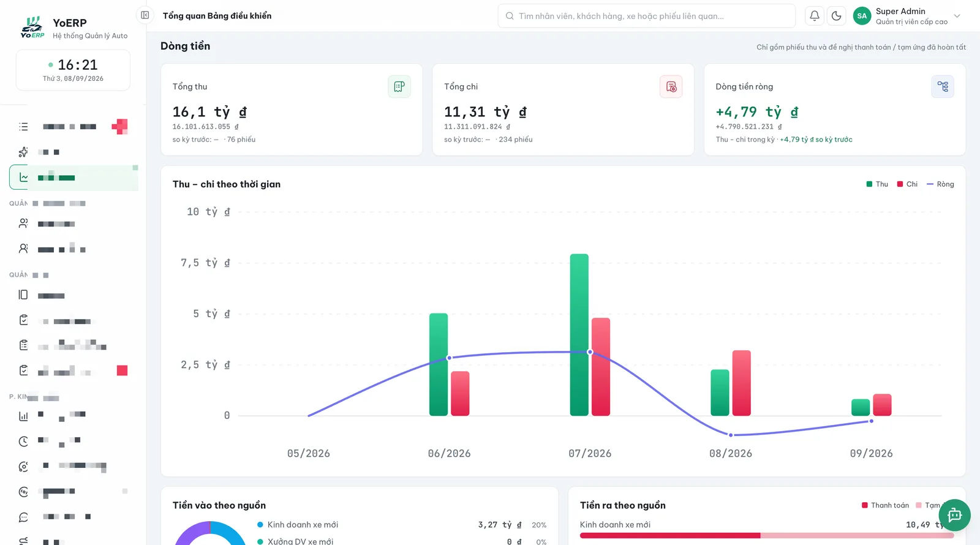Viewport: 980px width, 545px height.
Task: Expand the Super Admin account dropdown
Action: click(x=957, y=16)
